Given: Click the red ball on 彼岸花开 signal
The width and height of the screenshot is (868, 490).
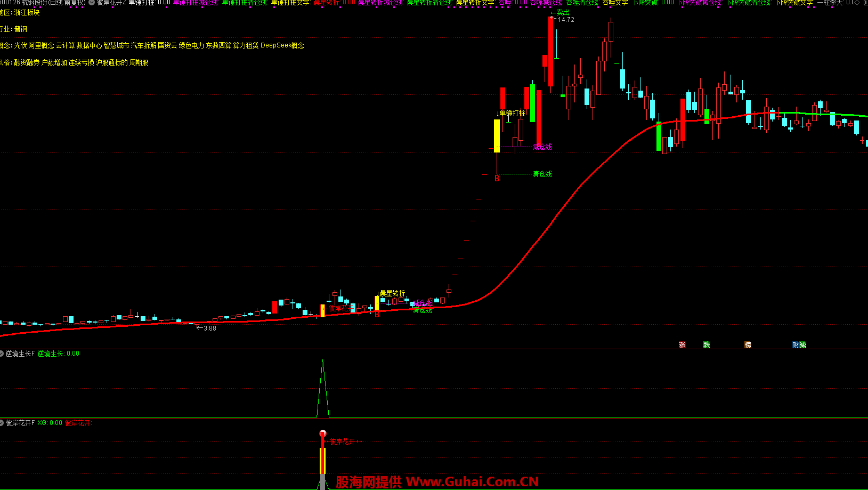Looking at the screenshot, I should pos(322,433).
